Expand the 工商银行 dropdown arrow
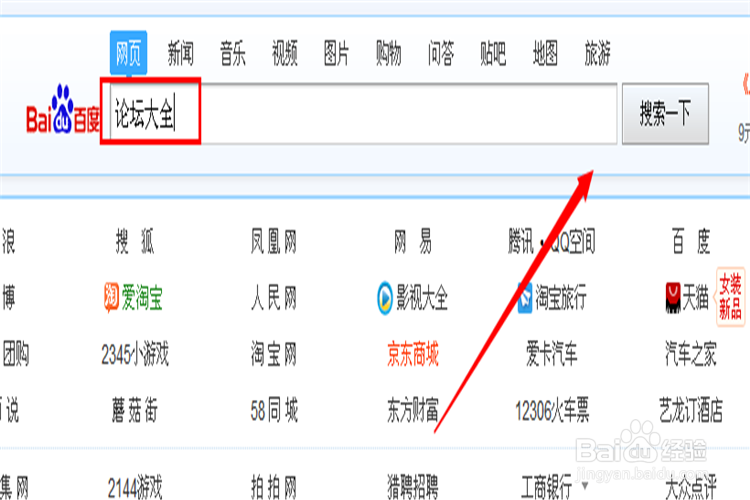750x500 pixels. pos(585,486)
